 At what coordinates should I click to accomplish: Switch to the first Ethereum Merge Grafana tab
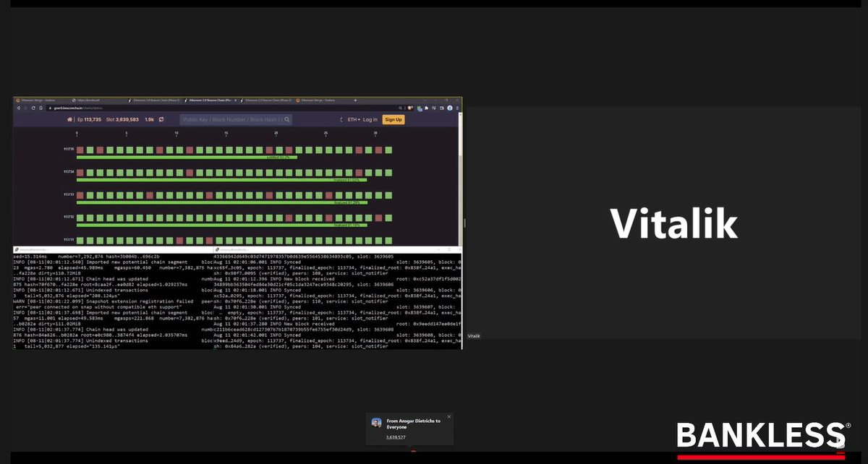click(42, 100)
